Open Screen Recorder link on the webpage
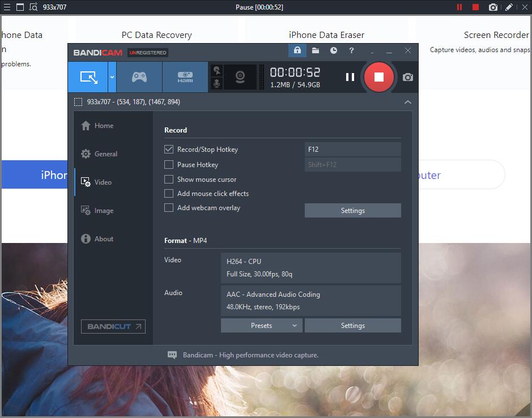Screen dimensions: 532x418 click(496, 35)
